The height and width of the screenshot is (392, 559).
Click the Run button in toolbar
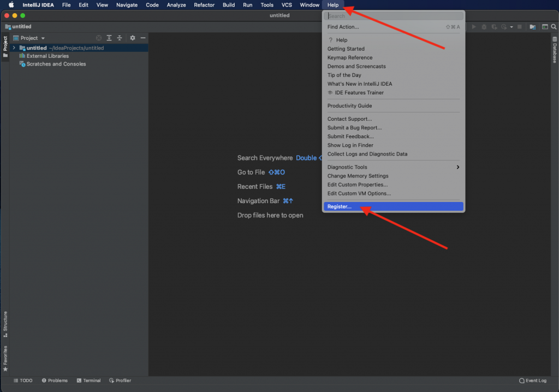point(474,27)
